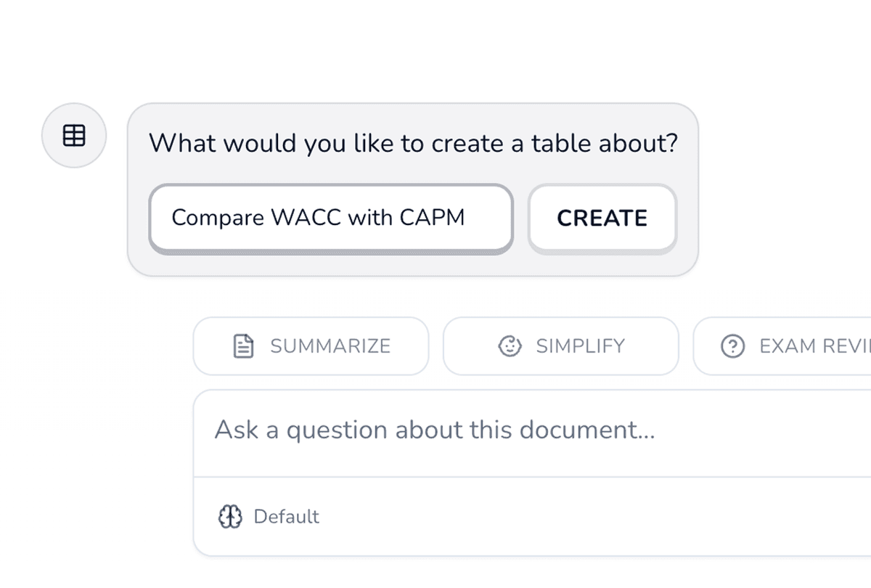Click the document icon in Summarize
Image resolution: width=871 pixels, height=588 pixels.
[243, 346]
